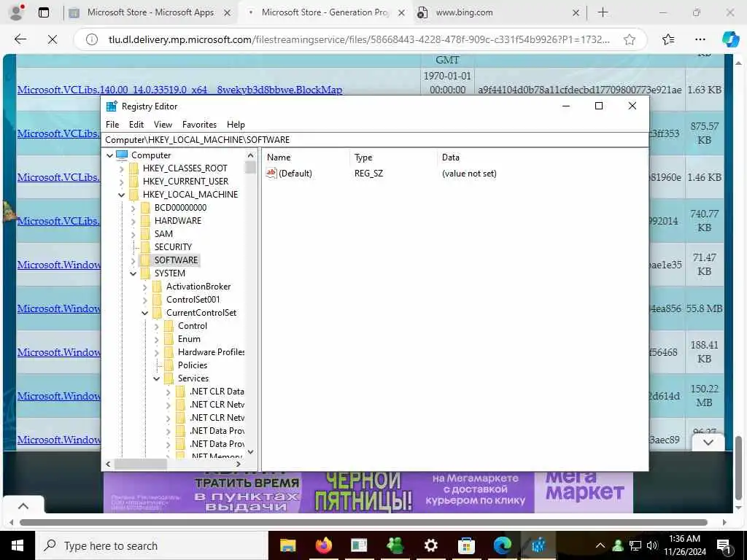Click the tree pane scroll up arrow
The height and width of the screenshot is (560, 747).
[251, 155]
